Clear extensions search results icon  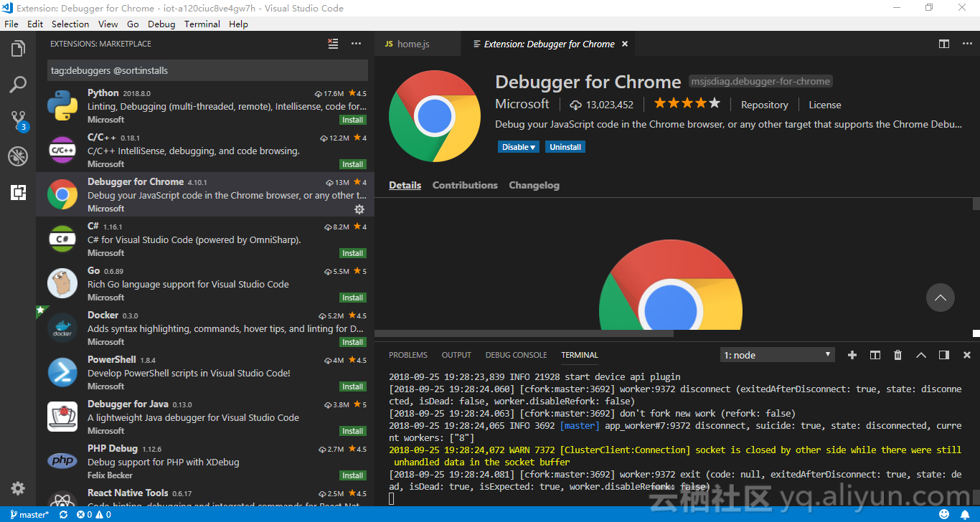point(333,44)
